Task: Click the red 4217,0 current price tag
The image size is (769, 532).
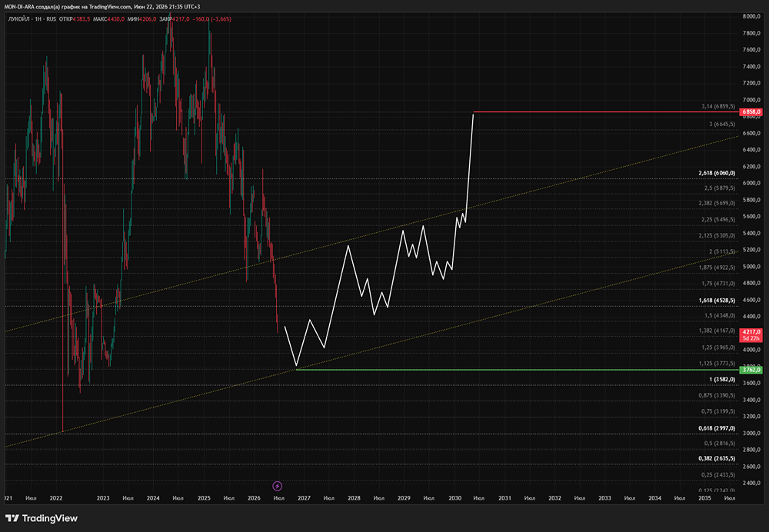Action: [751, 335]
